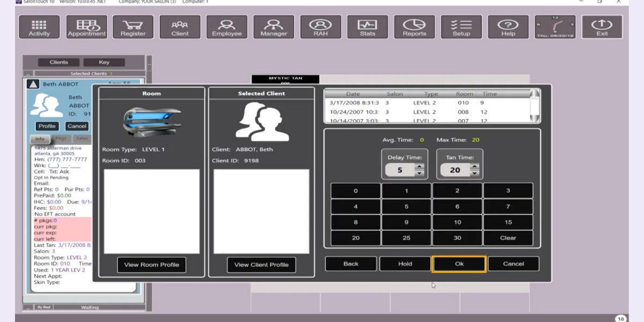Screen dimensions: 644x322
Task: Open the Client screen
Action: [180, 26]
